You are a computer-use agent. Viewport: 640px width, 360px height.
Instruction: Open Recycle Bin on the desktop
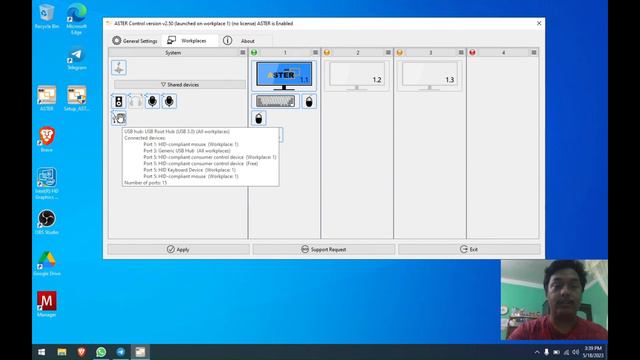click(x=47, y=16)
